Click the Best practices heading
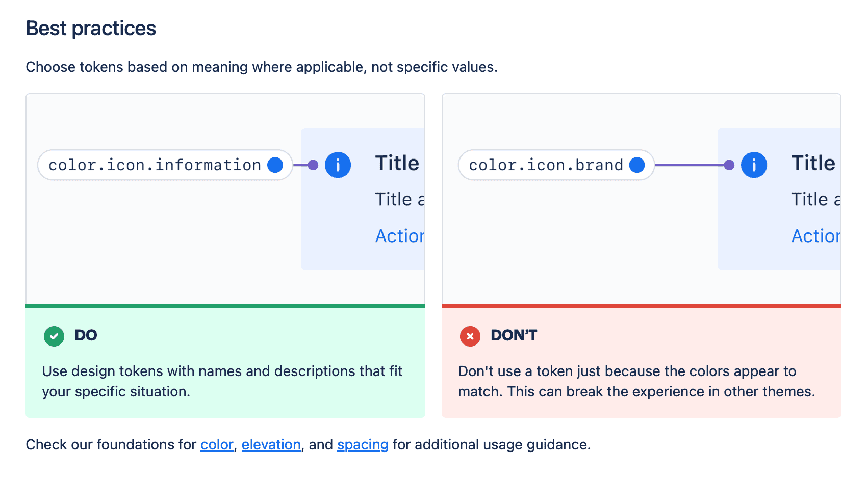Screen dimensions: 868x478 click(91, 29)
